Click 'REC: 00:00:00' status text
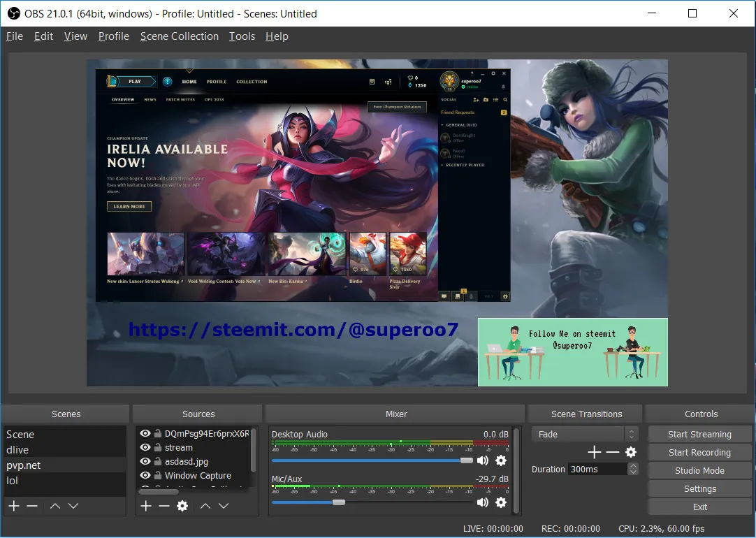This screenshot has height=538, width=756. point(571,529)
